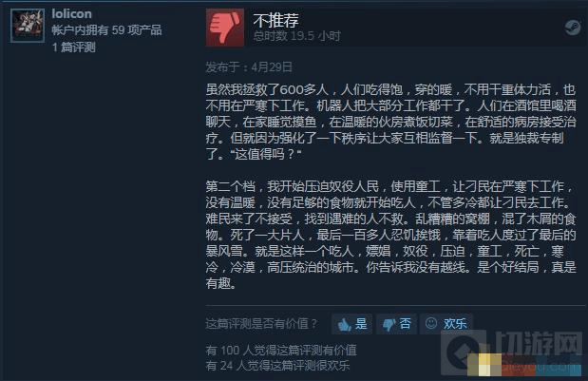Click the red thumbs-down 不推荐 icon
The image size is (588, 381).
(x=225, y=28)
